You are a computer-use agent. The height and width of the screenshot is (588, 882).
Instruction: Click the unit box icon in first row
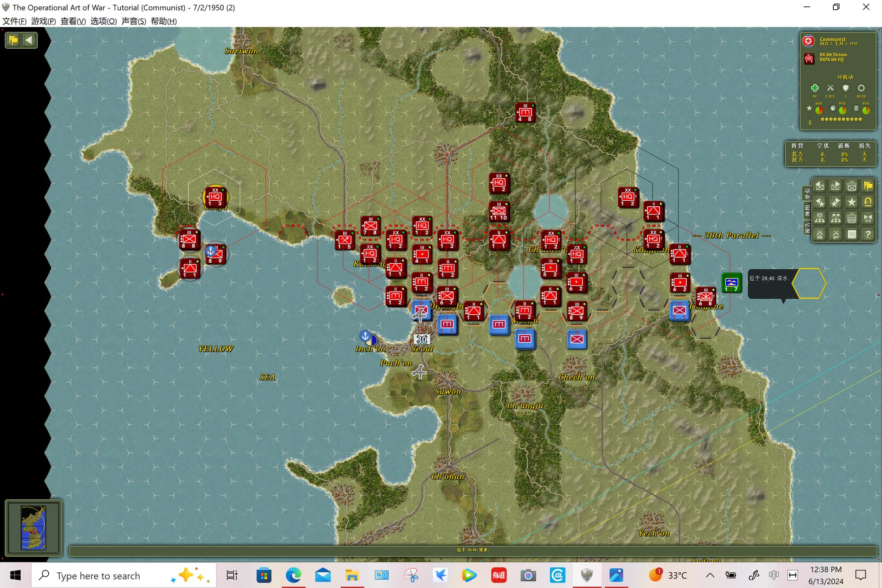(852, 186)
